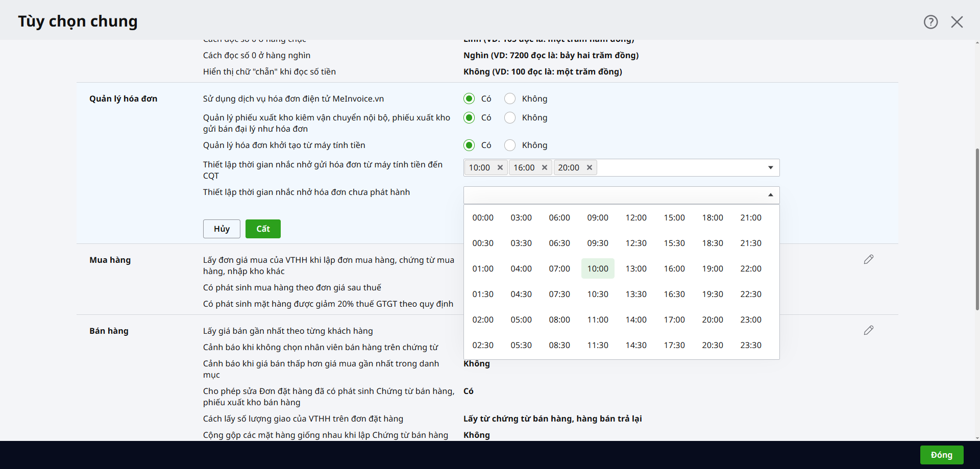Viewport: 980px width, 469px height.
Task: Remove the 16:00 reminder time tag
Action: click(x=545, y=168)
